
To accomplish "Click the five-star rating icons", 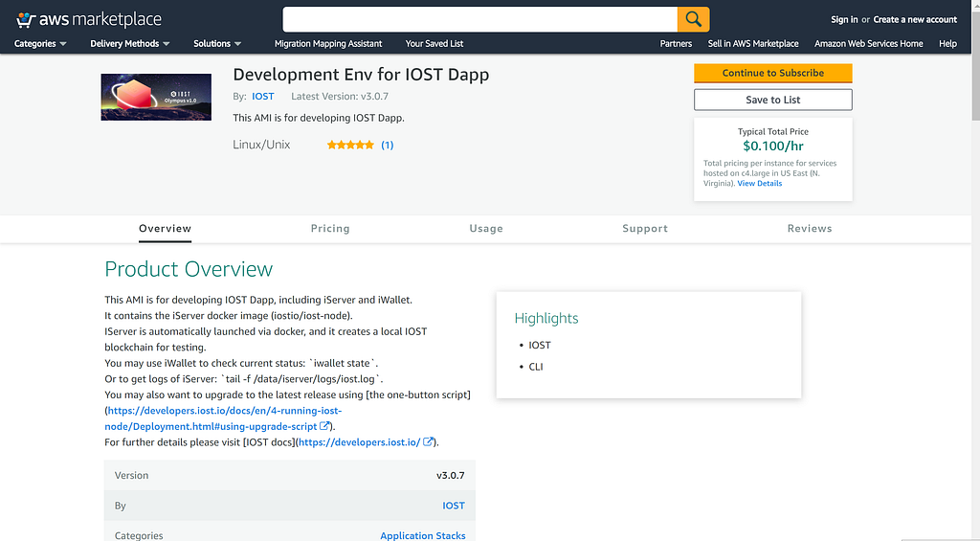I will [350, 146].
